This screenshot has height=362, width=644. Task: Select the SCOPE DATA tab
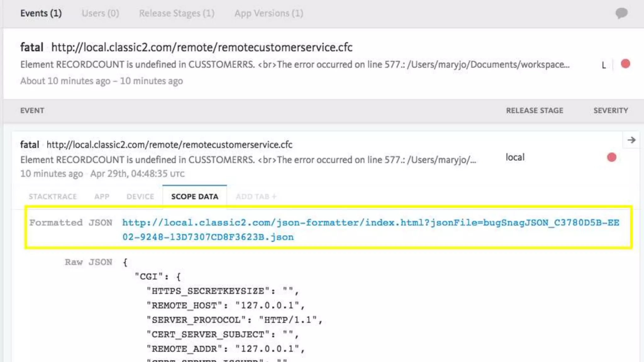pos(195,197)
